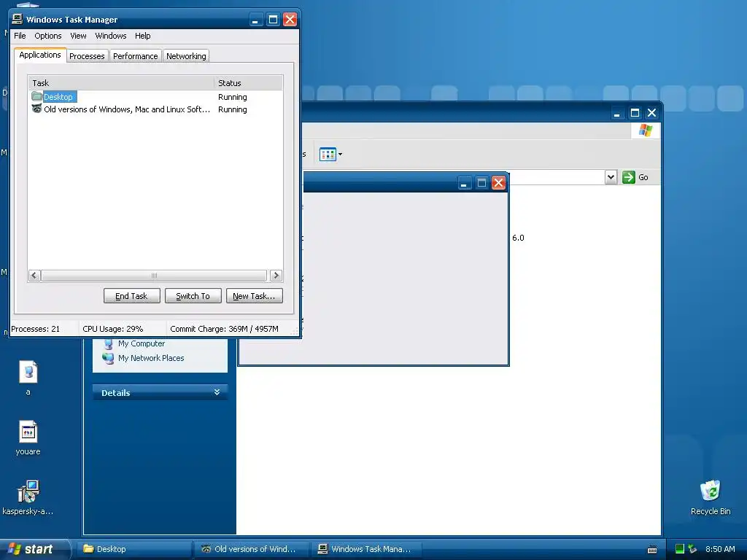Expand the address bar dropdown in Explorer
This screenshot has width=747, height=560.
coord(611,177)
